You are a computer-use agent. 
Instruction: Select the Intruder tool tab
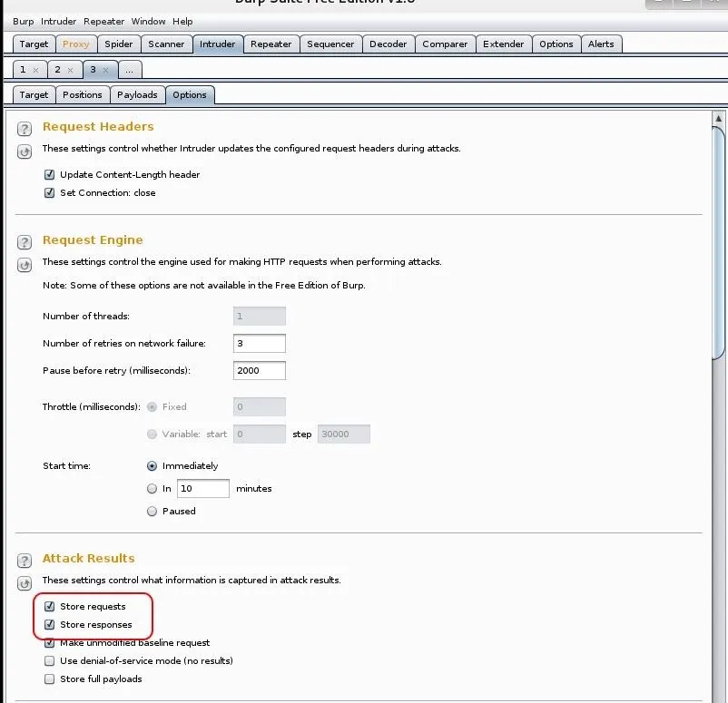(x=217, y=44)
